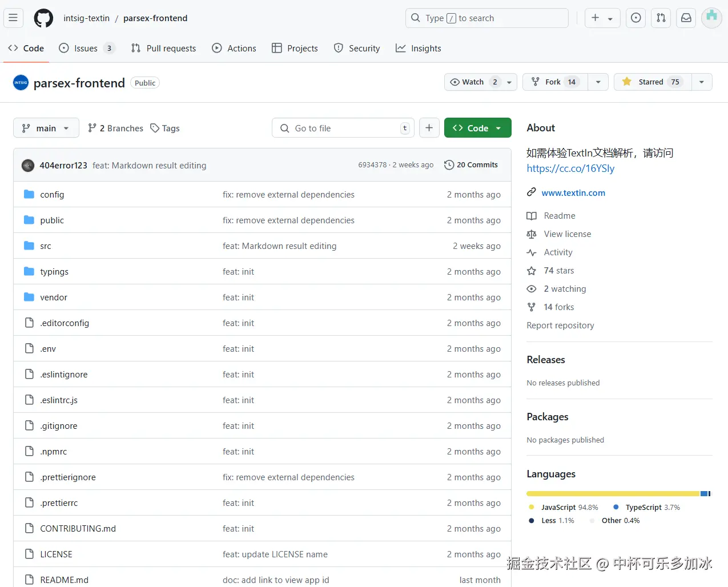Click the TypeScript 3.7% language entry
Screen dimensions: 728x587
(x=646, y=507)
